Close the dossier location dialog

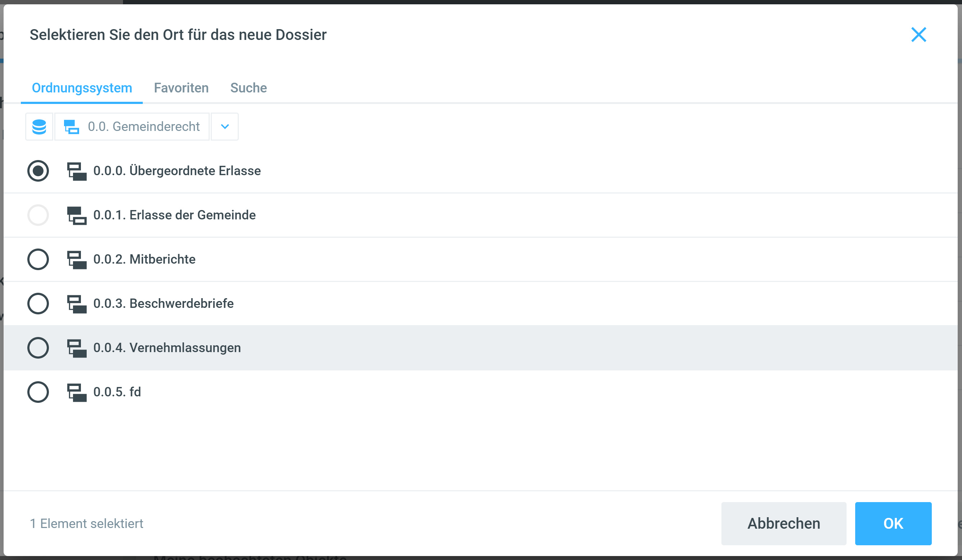918,35
